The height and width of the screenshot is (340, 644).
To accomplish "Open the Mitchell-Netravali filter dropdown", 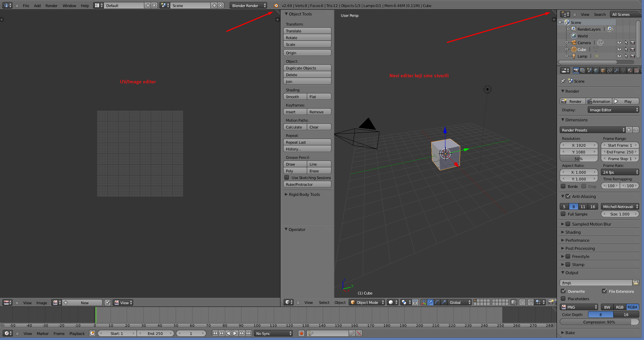I will click(x=620, y=206).
